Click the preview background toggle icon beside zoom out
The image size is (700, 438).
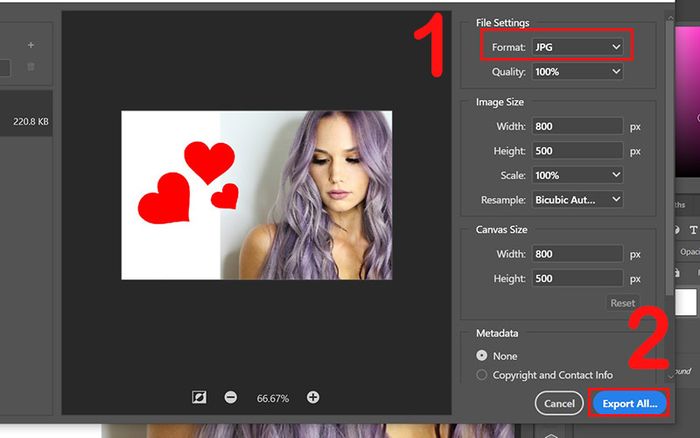coord(199,397)
